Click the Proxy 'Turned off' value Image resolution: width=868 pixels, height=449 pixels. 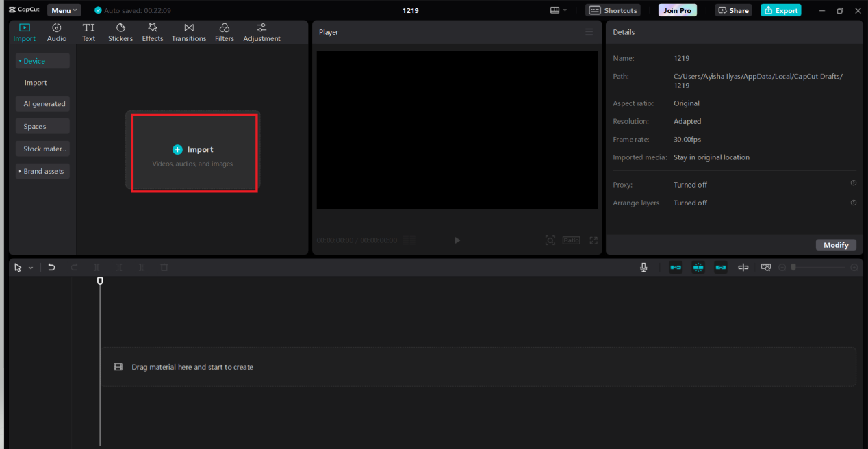(690, 185)
